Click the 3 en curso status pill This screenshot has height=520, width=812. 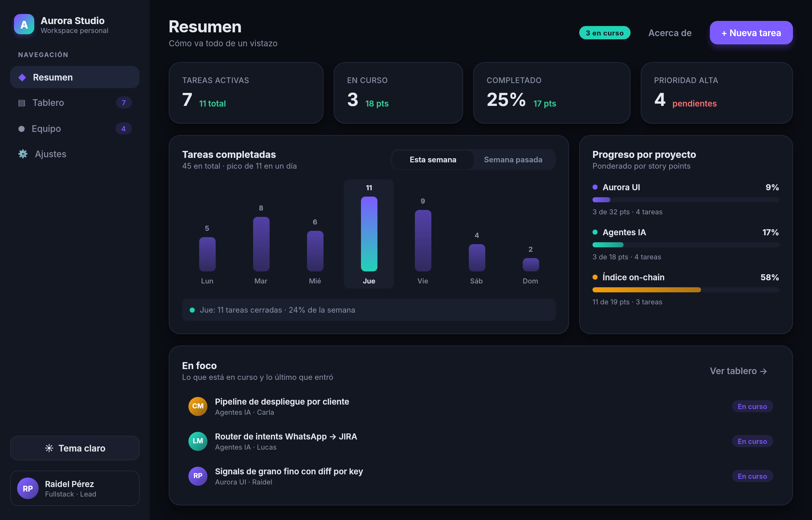605,33
